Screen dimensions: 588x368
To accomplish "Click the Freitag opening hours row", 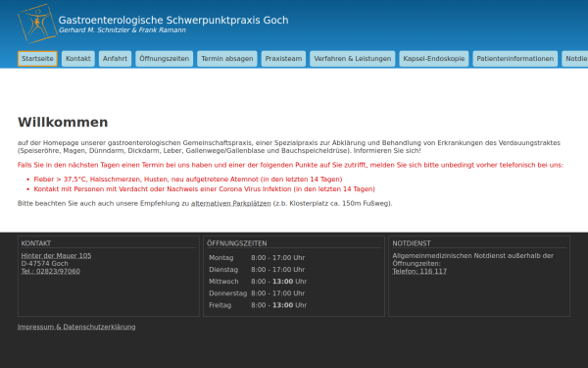I will click(x=258, y=305).
